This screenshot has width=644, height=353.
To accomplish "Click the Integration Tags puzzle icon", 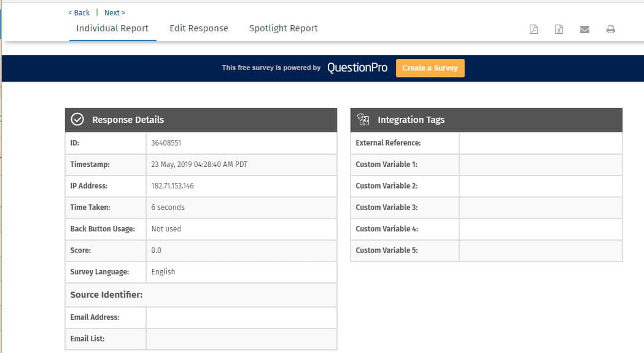I will 363,119.
